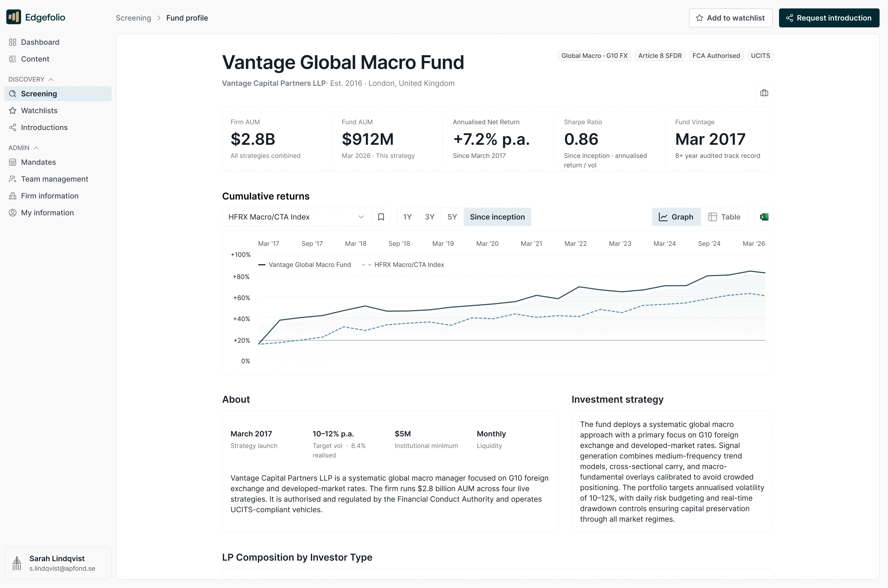Toggle Vantage Global Macro Fund legend entry
This screenshot has width=888, height=588.
click(305, 265)
